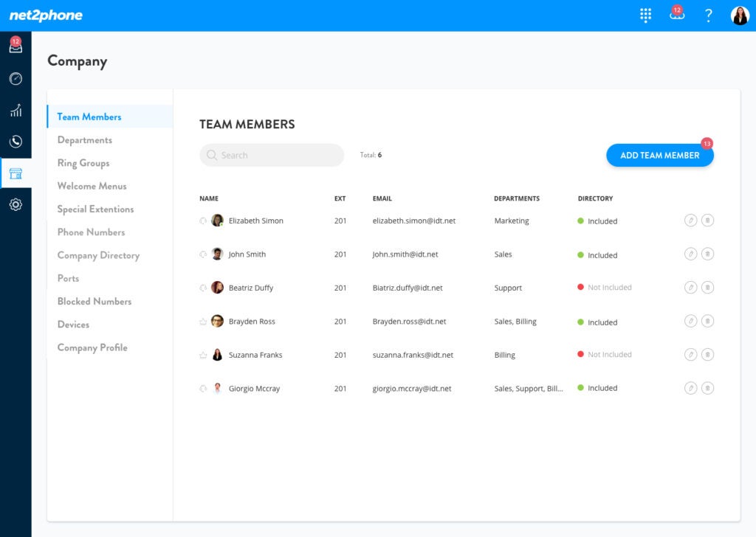Open the inbox icon in left sidebar
Viewport: 756px width, 537px height.
16,47
